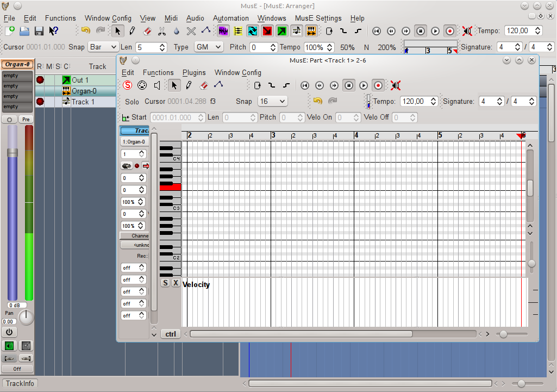
Task: Toggle the Pre fader button
Action: coord(26,119)
